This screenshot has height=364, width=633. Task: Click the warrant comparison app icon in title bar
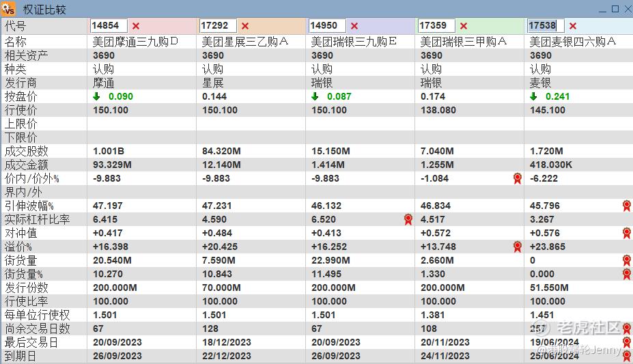coord(8,8)
